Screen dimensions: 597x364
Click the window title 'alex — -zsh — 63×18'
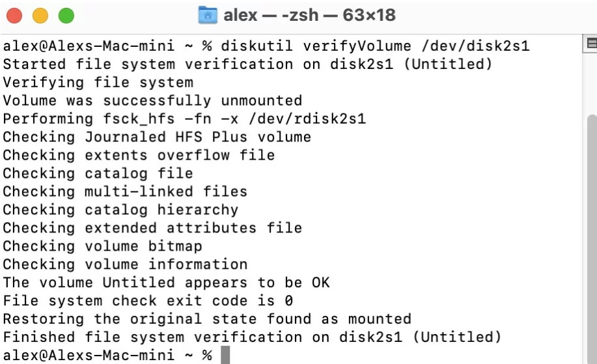point(309,16)
